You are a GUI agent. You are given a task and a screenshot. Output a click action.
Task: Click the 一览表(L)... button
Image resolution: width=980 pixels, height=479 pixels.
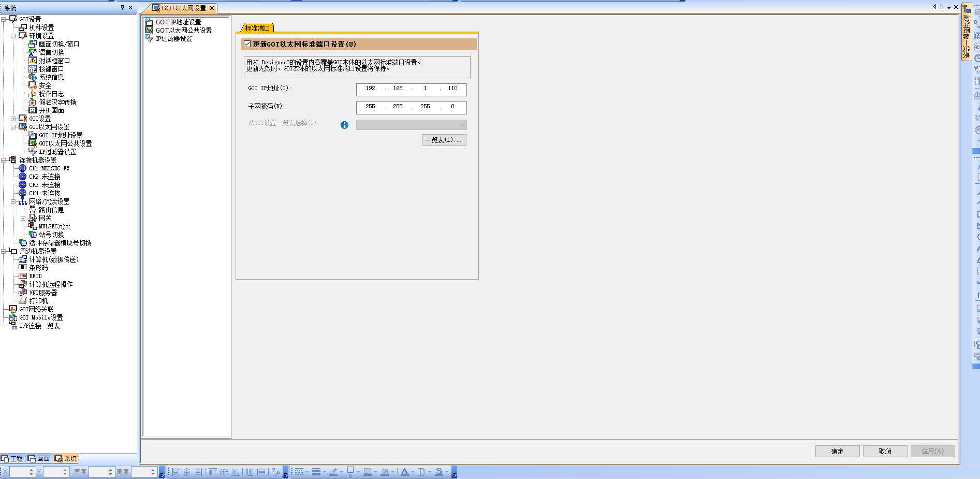[x=444, y=140]
